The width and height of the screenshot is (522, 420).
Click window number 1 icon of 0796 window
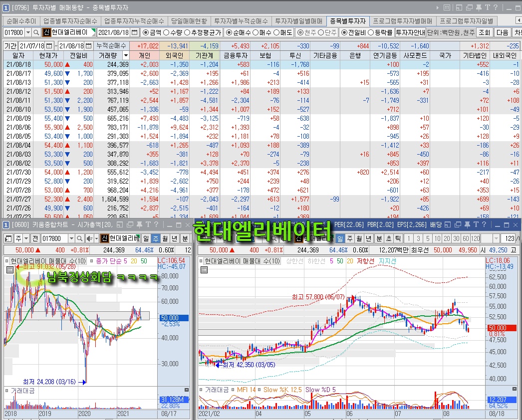point(6,7)
